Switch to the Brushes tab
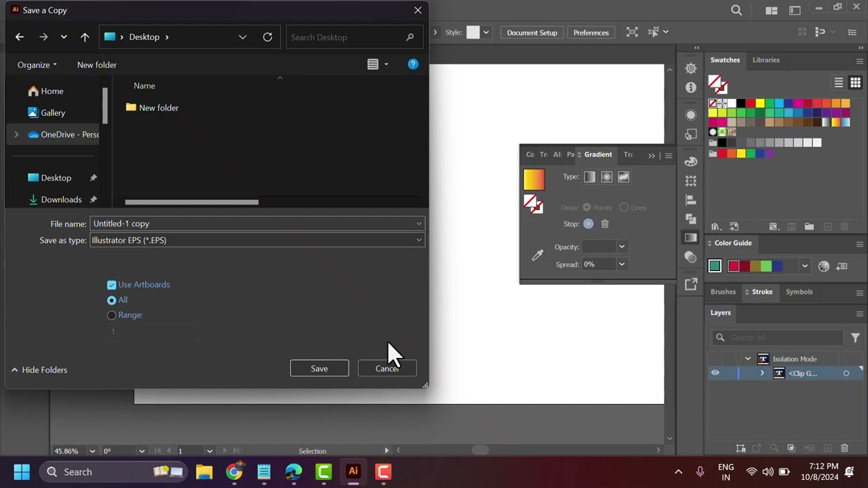 (723, 291)
